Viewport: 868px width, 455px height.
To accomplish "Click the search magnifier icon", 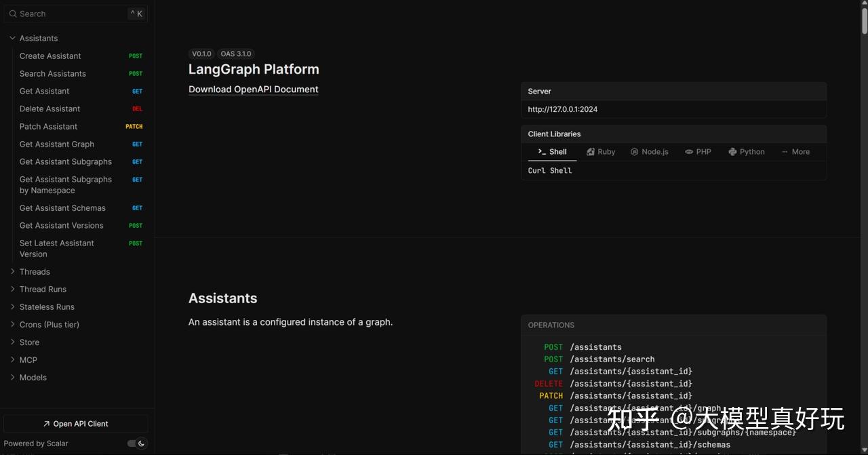I will [x=13, y=14].
